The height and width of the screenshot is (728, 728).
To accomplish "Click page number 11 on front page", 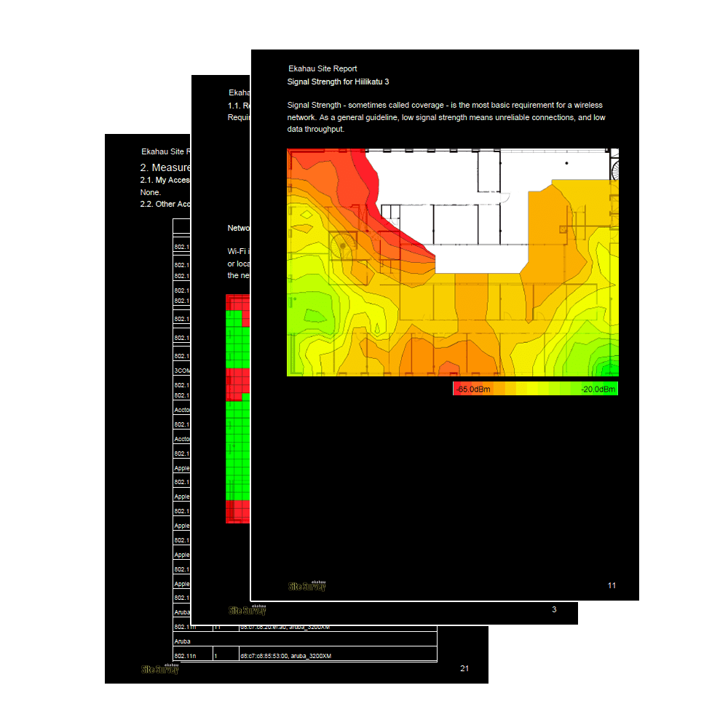I will click(612, 585).
